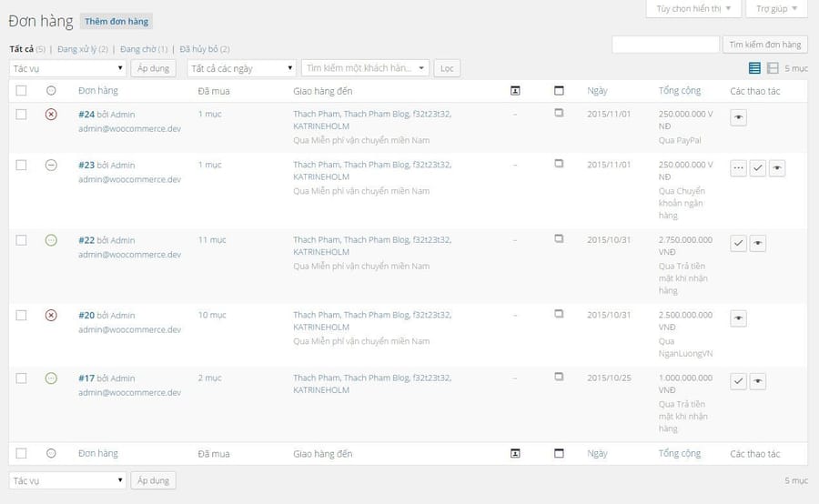Click the order notes column icon in header
The height and width of the screenshot is (504, 819).
tap(559, 91)
